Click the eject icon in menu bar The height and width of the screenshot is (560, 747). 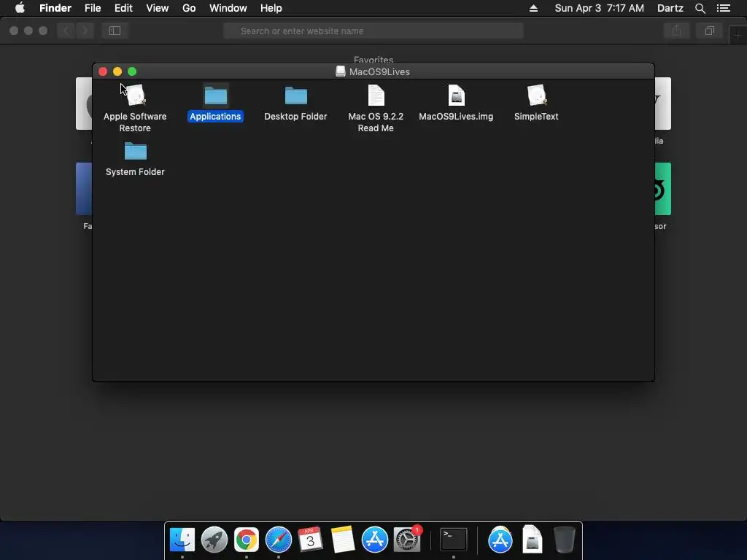point(533,8)
